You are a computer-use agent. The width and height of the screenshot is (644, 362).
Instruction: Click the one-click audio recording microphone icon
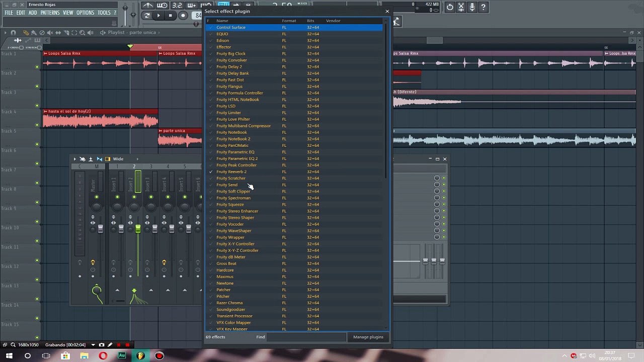(x=472, y=7)
